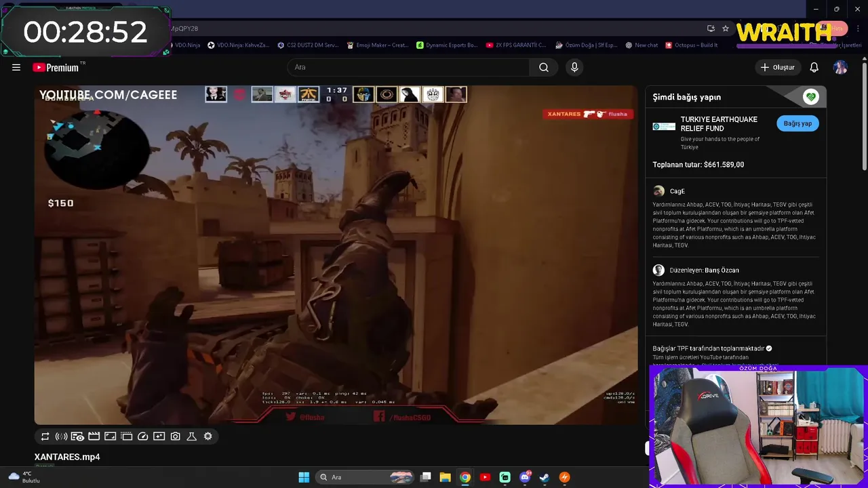
Task: Start voice search with the microphone
Action: coord(574,67)
